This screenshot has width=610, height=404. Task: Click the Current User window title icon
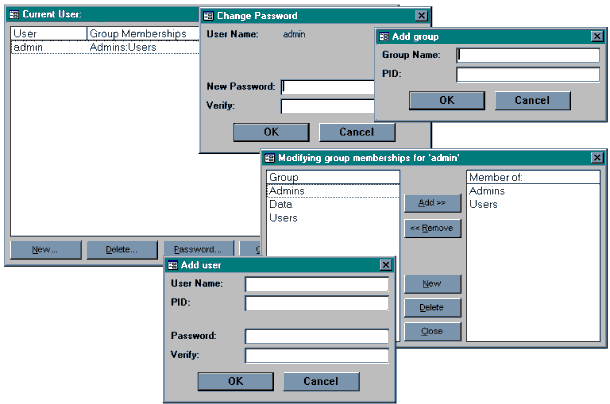(14, 15)
